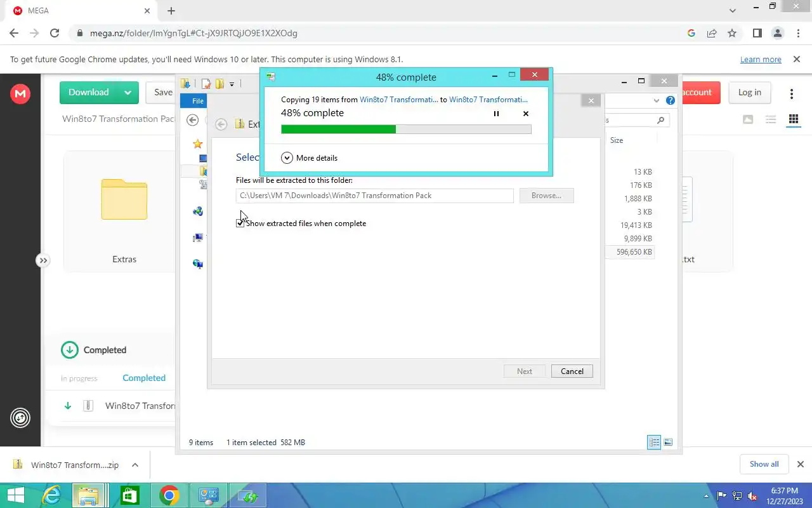Reload the page in Chrome

[x=55, y=33]
